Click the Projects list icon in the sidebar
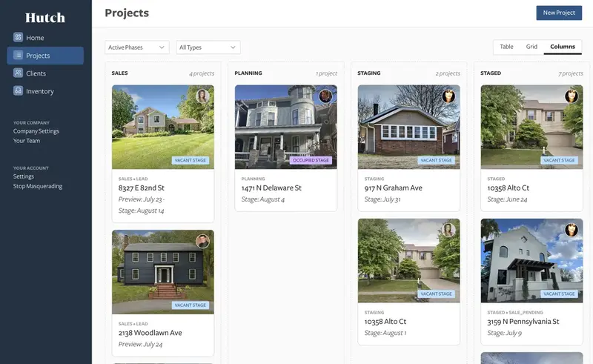Screen dimensions: 593x364 (18, 55)
